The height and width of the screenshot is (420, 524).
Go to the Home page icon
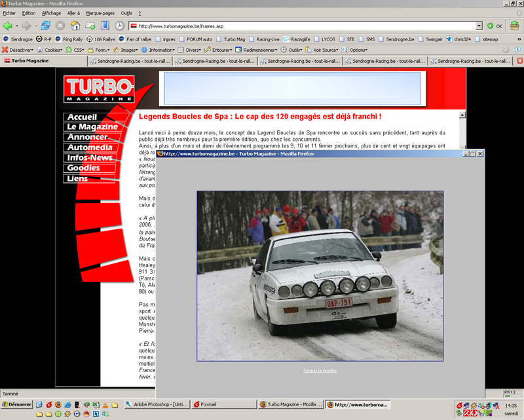pos(75,26)
